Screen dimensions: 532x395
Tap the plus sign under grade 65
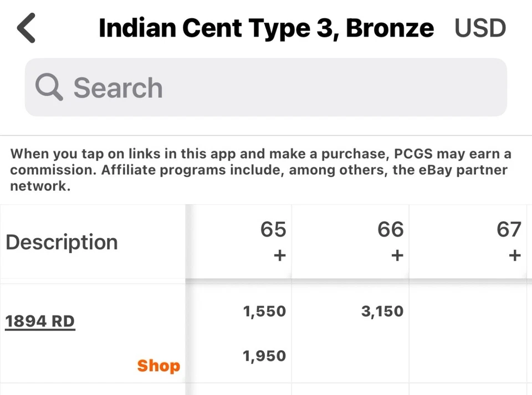280,255
